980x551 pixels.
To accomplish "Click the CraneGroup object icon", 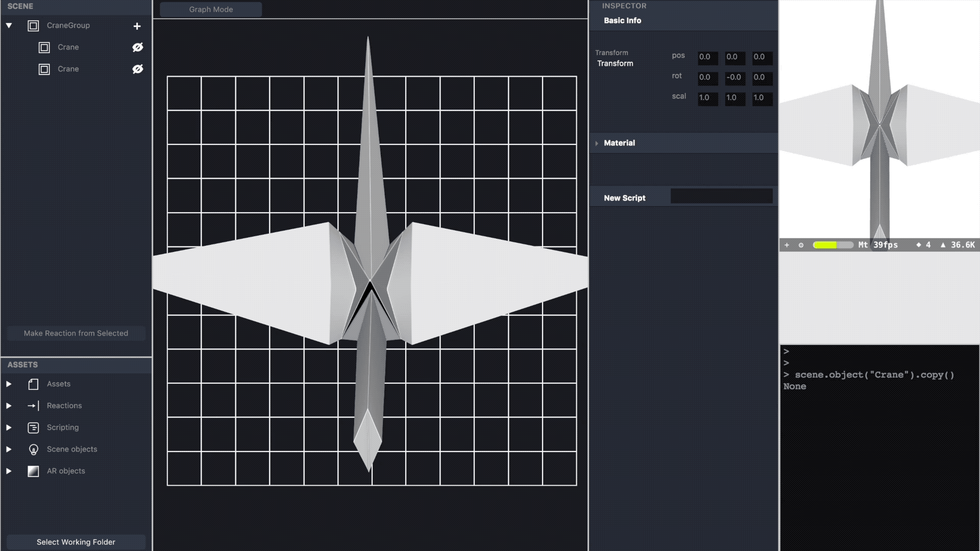I will coord(33,26).
